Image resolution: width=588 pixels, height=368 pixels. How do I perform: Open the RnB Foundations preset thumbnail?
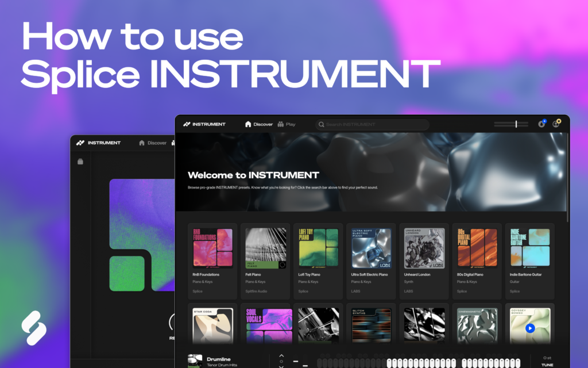pos(212,248)
